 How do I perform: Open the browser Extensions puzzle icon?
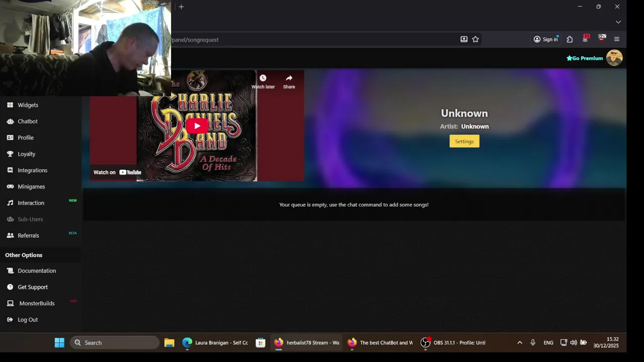click(x=570, y=39)
